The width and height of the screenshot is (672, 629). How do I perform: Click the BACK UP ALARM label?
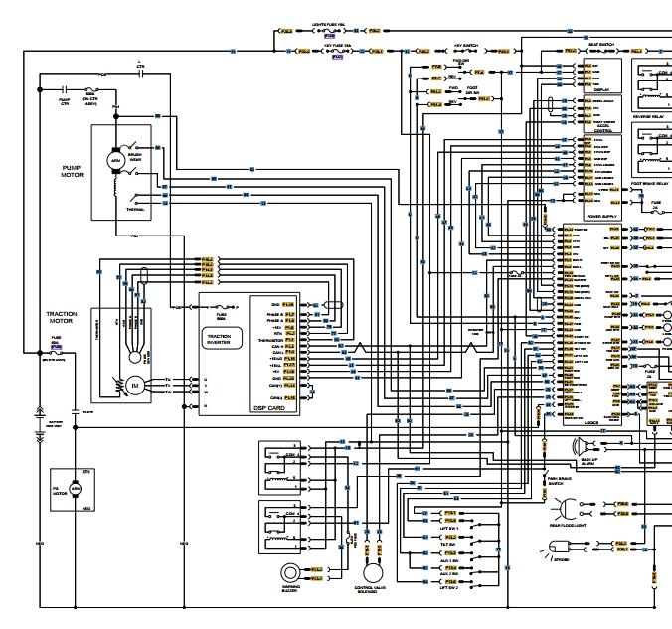pyautogui.click(x=588, y=461)
